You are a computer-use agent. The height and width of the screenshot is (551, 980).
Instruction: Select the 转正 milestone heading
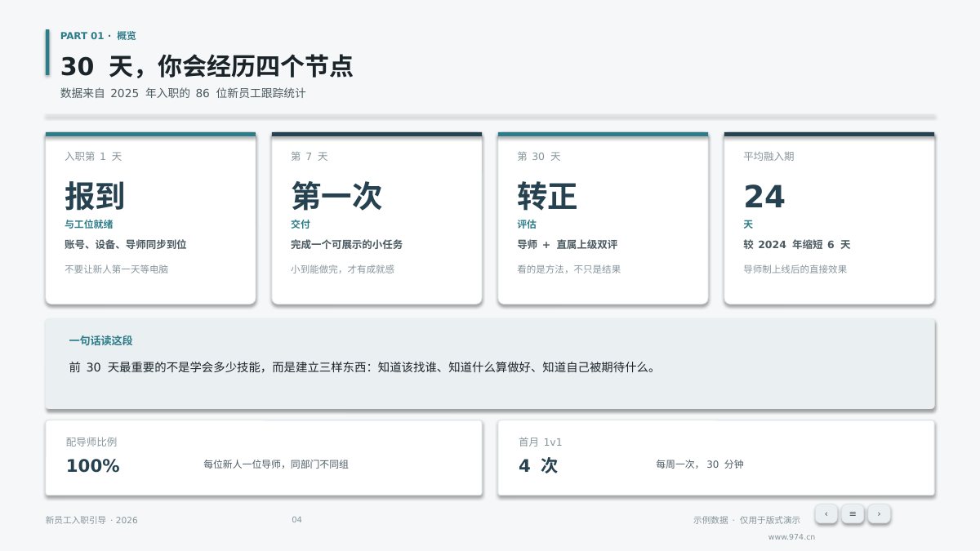point(547,197)
